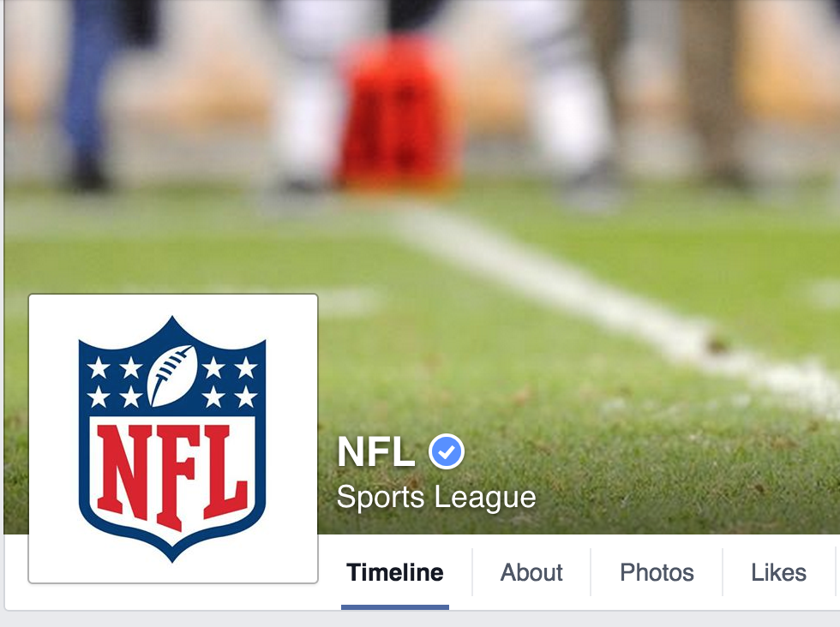Switch to the About tab
Viewport: 840px width, 627px height.
[x=531, y=572]
